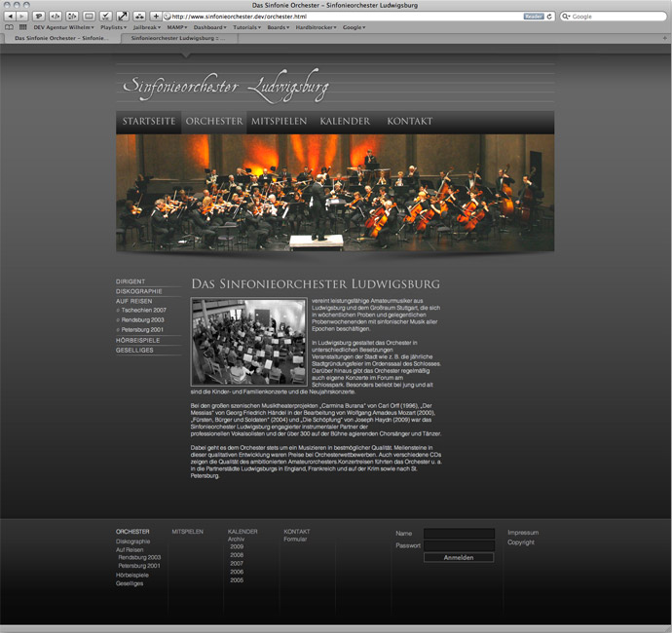Image resolution: width=672 pixels, height=633 pixels.
Task: Open Copyright in the footer
Action: (521, 542)
